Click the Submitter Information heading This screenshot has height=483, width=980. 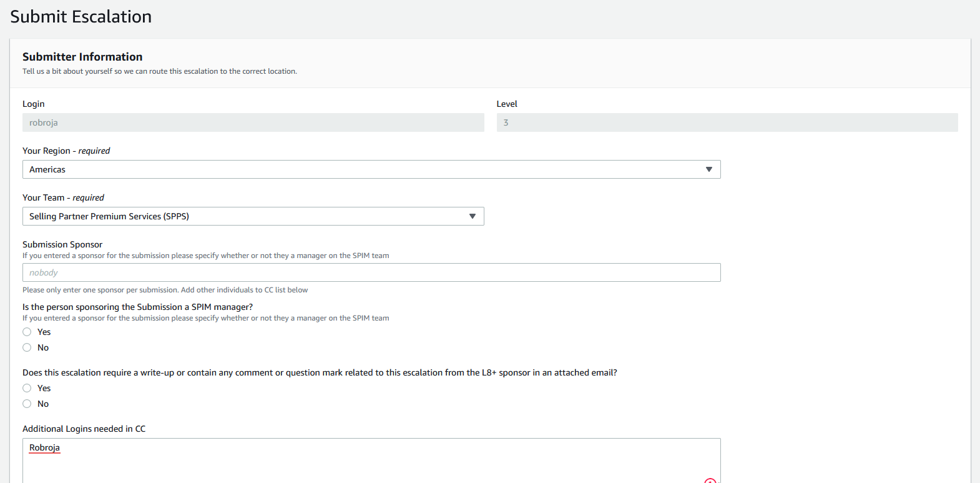82,57
